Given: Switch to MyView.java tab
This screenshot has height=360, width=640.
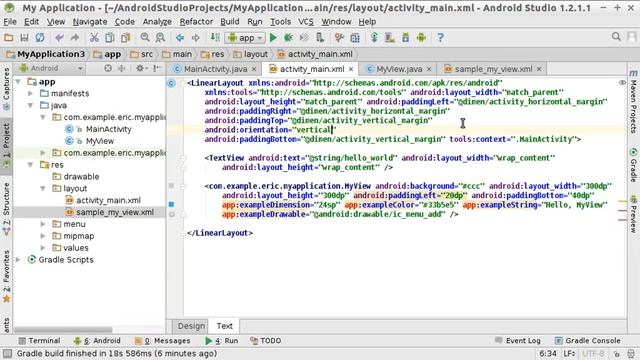Looking at the screenshot, I should point(399,69).
